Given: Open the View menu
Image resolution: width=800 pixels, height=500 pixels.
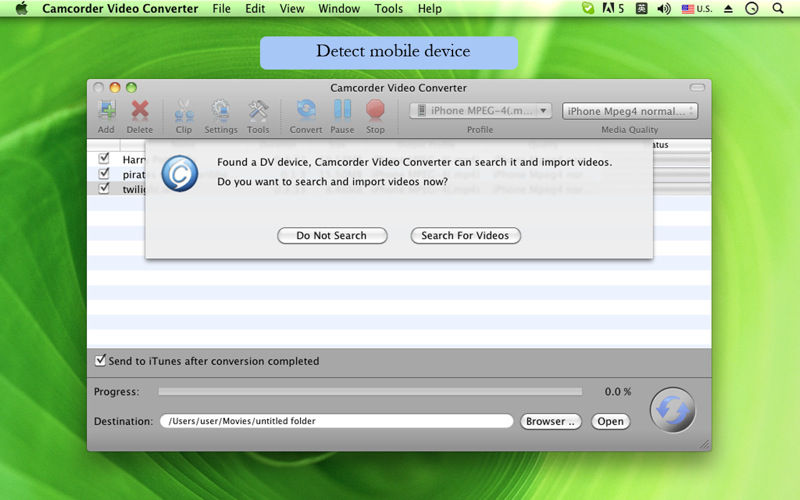Looking at the screenshot, I should tap(292, 9).
